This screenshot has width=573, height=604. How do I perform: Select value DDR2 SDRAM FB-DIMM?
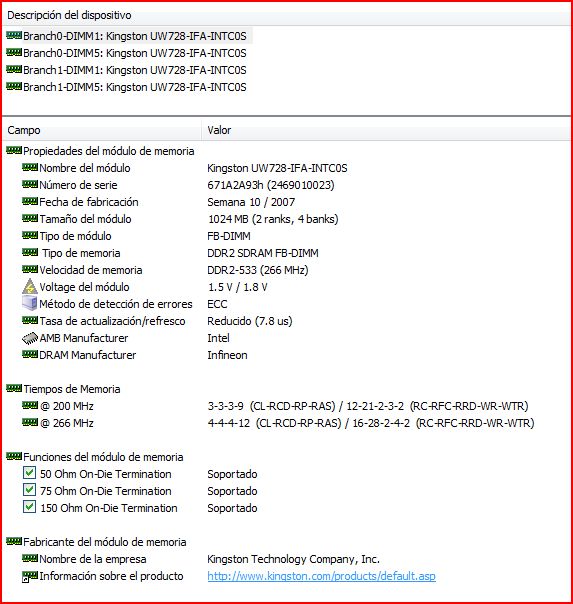click(x=263, y=253)
